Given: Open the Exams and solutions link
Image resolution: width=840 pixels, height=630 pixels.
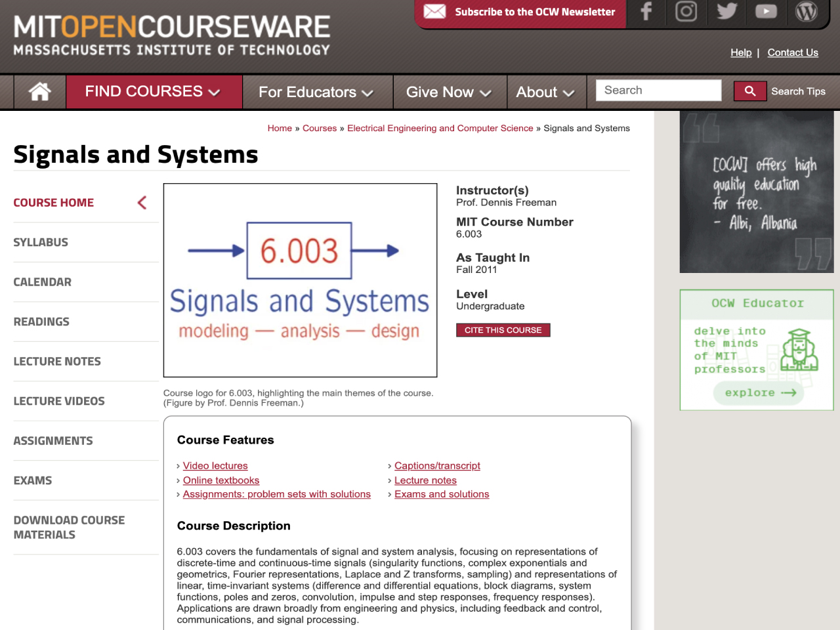Looking at the screenshot, I should pyautogui.click(x=442, y=494).
